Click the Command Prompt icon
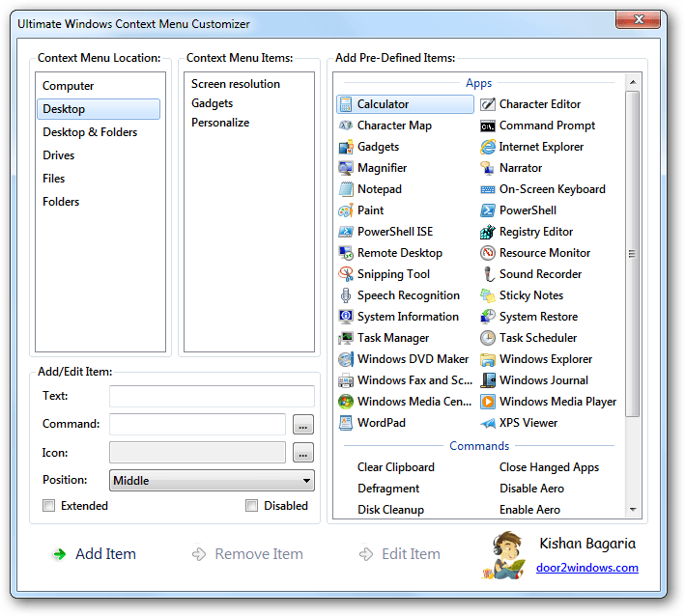The height and width of the screenshot is (616, 685). pos(488,126)
